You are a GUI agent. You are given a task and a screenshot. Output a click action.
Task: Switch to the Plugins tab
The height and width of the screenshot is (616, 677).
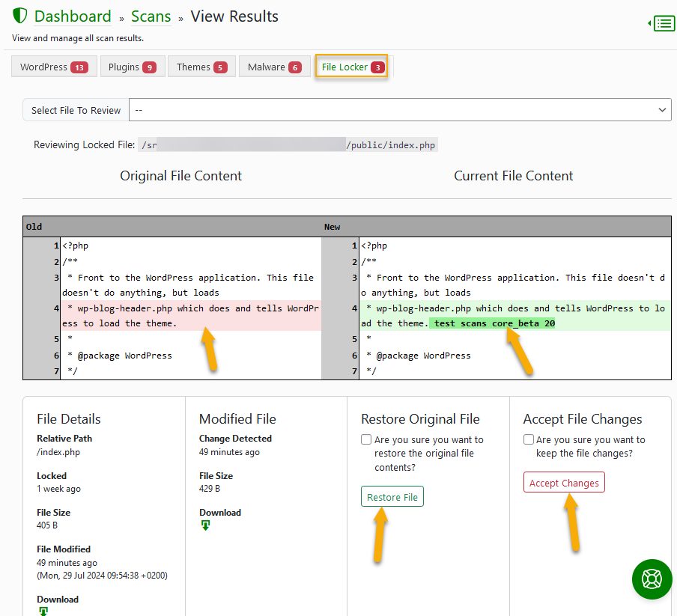tap(132, 67)
